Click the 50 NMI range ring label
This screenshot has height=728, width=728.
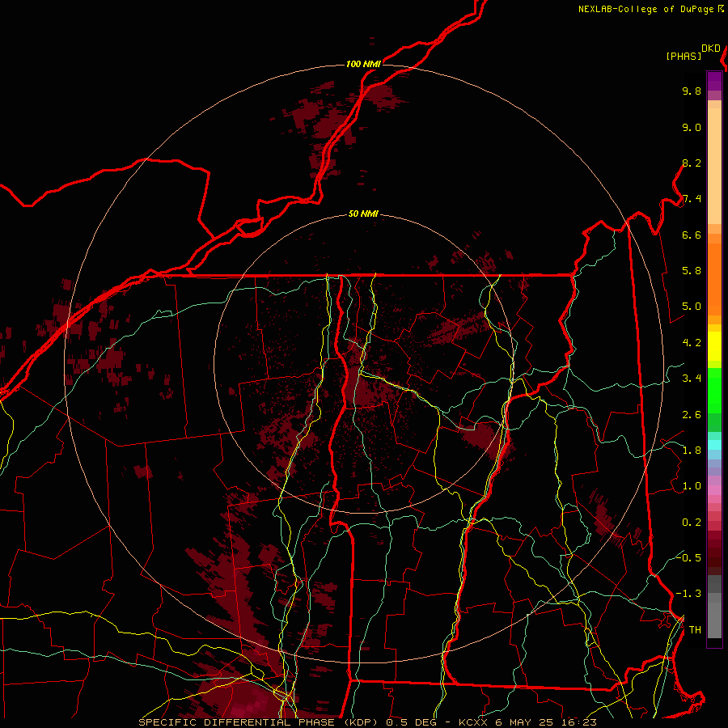363,214
